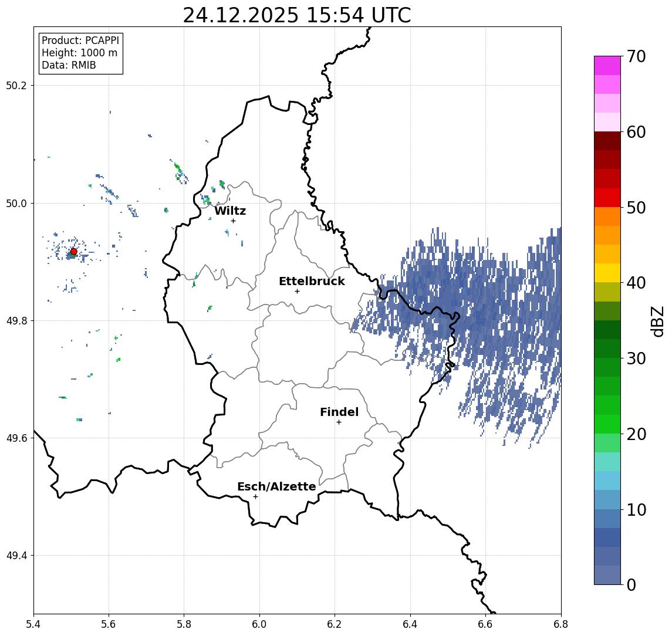Click the Wiltz station cross marker
Screen dimensions: 672x636
tap(233, 221)
